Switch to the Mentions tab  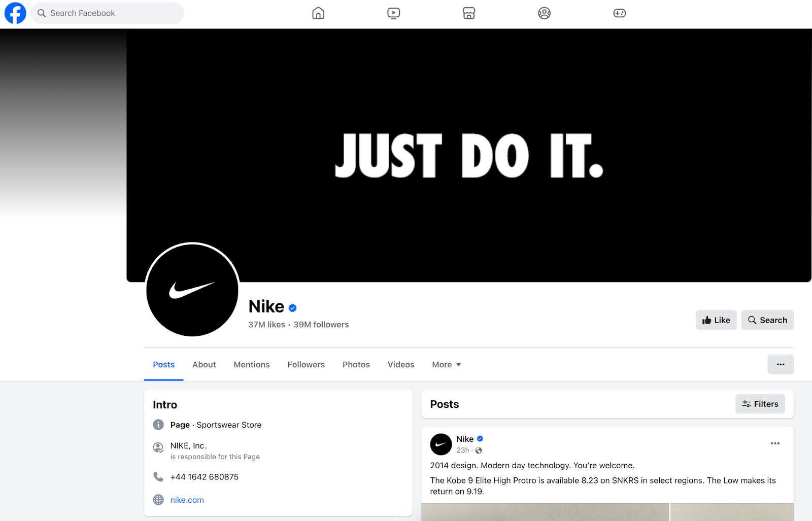click(x=251, y=364)
